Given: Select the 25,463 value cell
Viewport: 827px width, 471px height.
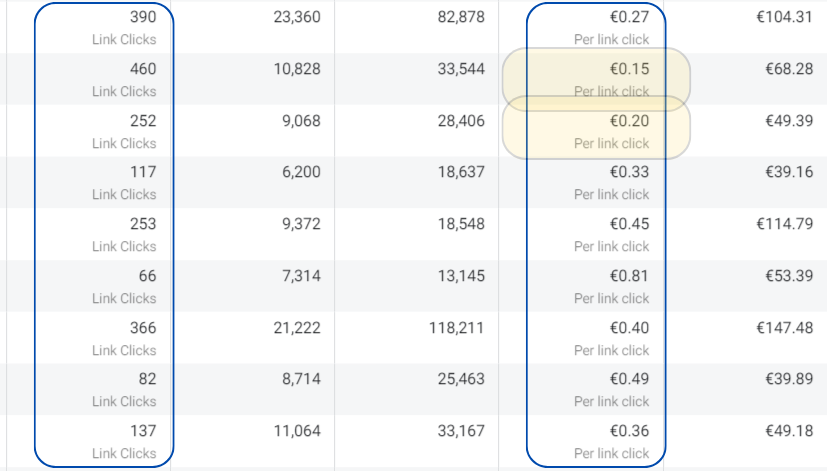Looking at the screenshot, I should [461, 379].
